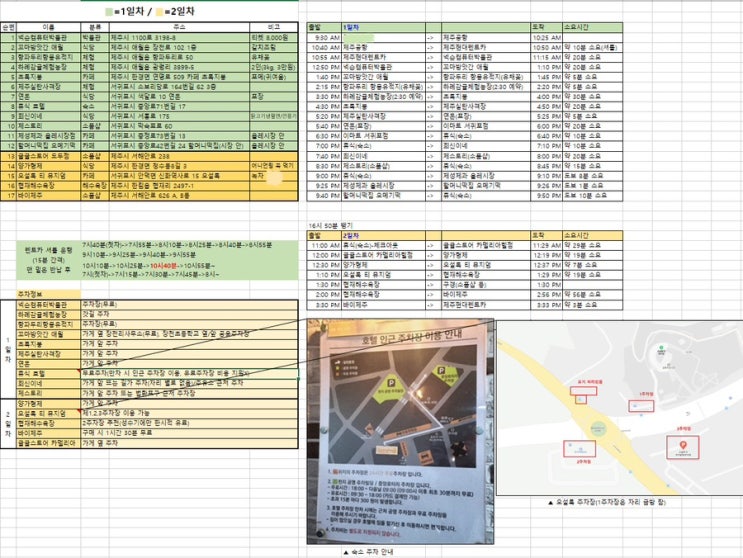Select the '11:00 AM' day 2 departure cell
The image size is (743, 558).
[324, 245]
